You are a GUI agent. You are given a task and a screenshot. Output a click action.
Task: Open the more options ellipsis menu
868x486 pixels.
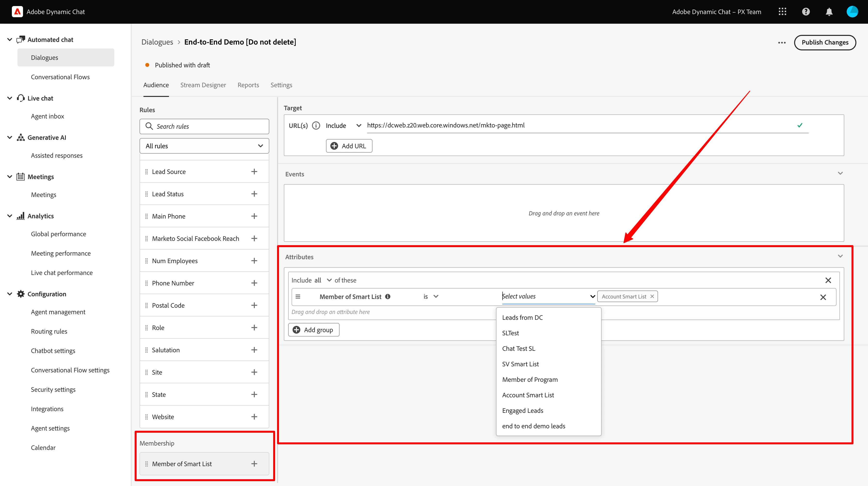point(782,42)
